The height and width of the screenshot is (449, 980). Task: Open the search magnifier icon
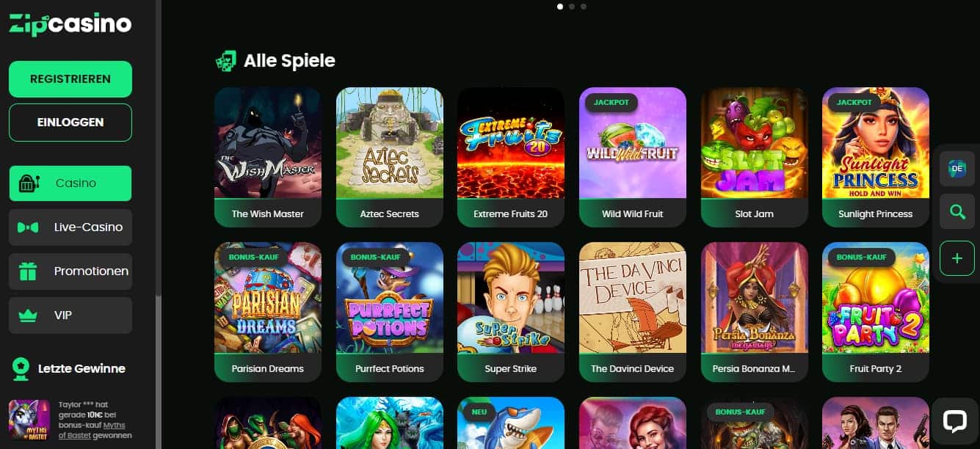pos(957,213)
